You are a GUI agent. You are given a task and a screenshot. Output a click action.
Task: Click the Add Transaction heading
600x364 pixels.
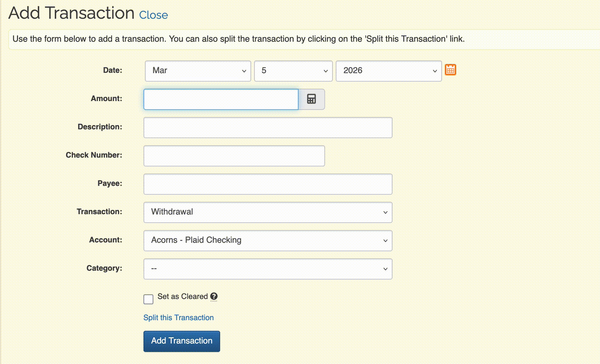click(71, 13)
